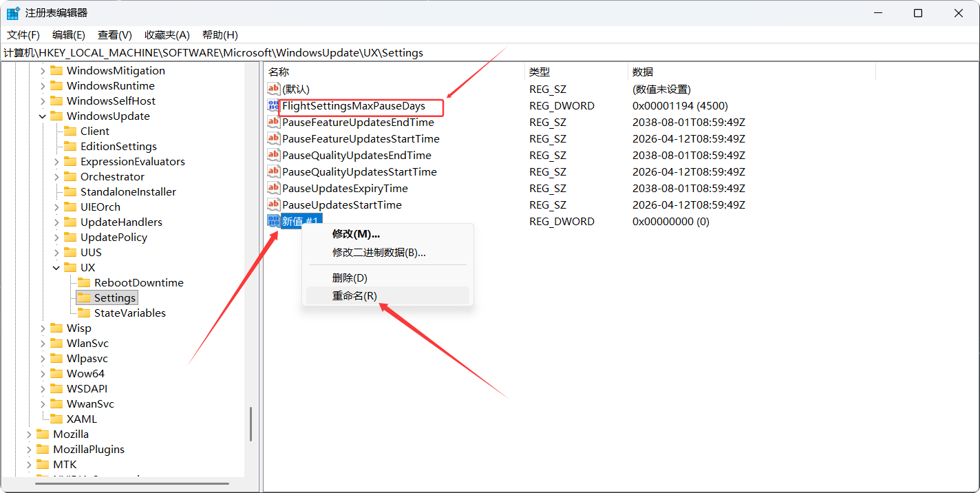This screenshot has height=493, width=980.
Task: Click the DWORD icon beside FlightSettingsMaxPauseDays
Action: click(273, 106)
